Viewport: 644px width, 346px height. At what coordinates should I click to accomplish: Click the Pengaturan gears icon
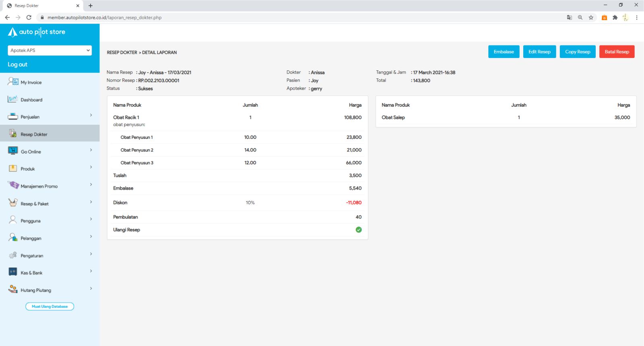coord(13,255)
